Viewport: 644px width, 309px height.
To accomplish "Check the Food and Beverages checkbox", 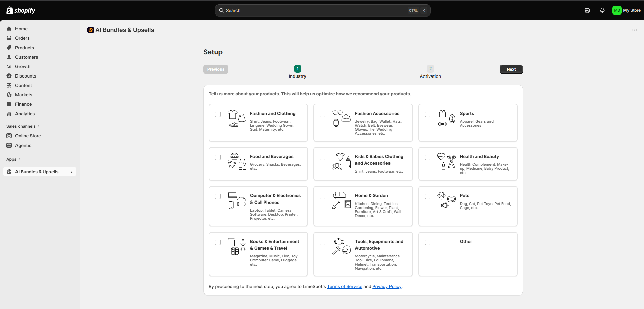I will coord(218,157).
